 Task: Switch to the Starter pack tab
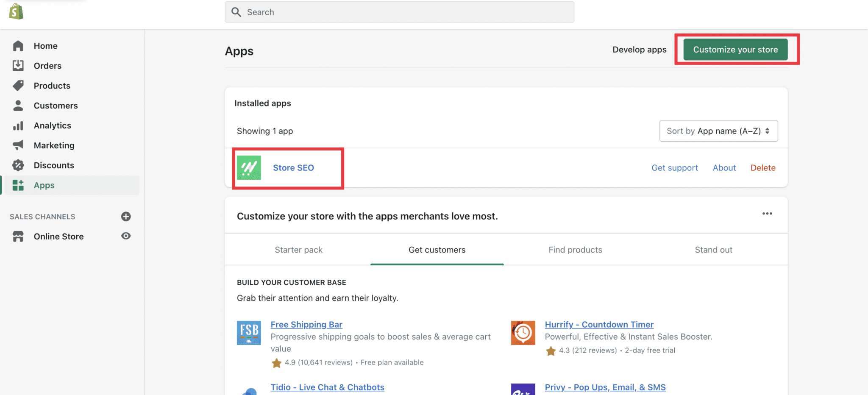point(299,250)
